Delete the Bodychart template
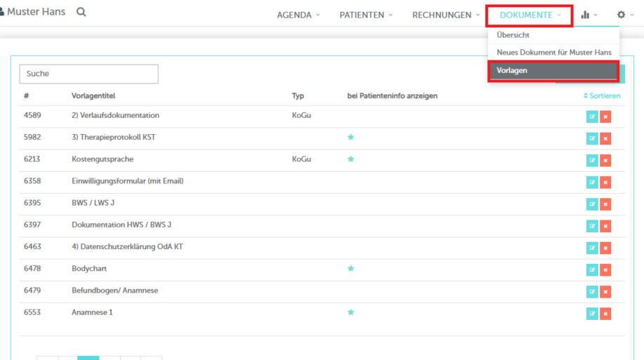The height and width of the screenshot is (360, 644). (605, 269)
